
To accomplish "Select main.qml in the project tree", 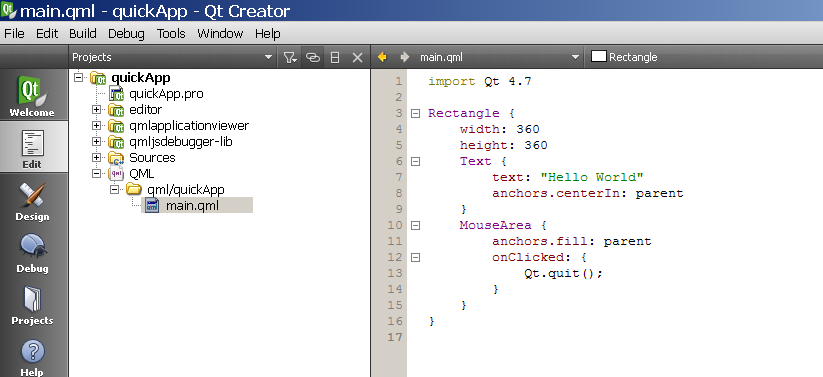I will 192,205.
